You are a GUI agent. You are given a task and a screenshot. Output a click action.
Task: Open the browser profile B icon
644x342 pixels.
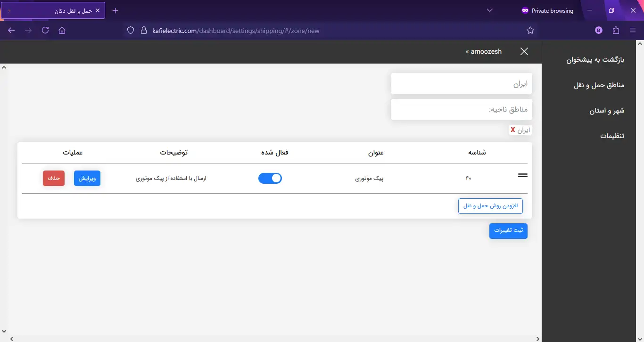pyautogui.click(x=598, y=30)
